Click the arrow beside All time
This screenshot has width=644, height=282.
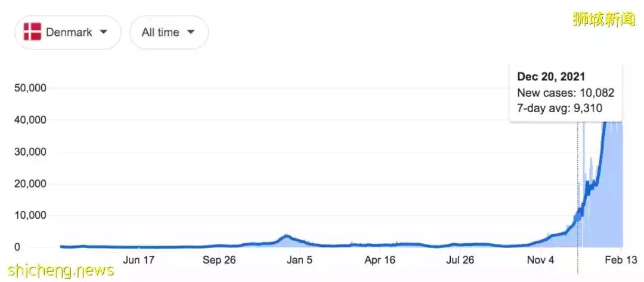[x=191, y=32]
